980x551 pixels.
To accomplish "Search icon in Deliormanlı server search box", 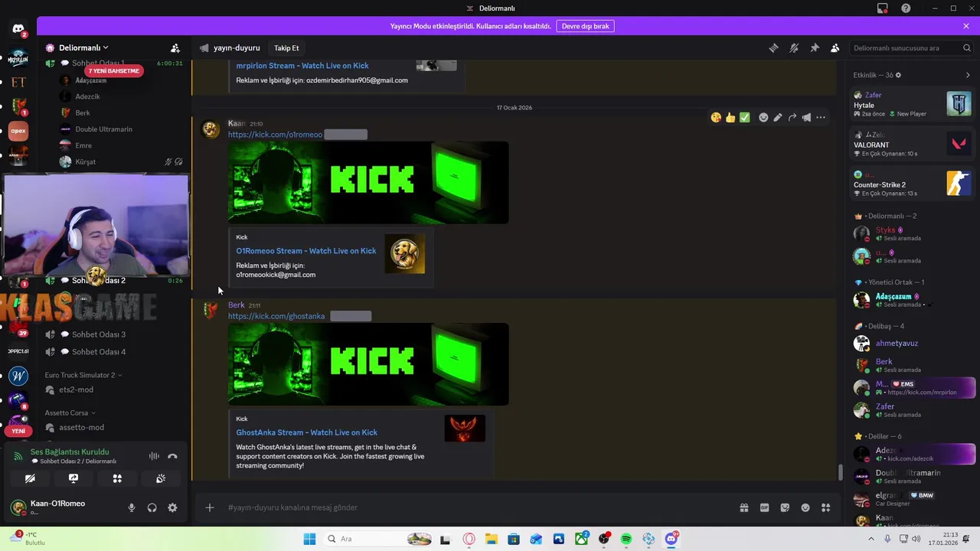I will pyautogui.click(x=967, y=47).
